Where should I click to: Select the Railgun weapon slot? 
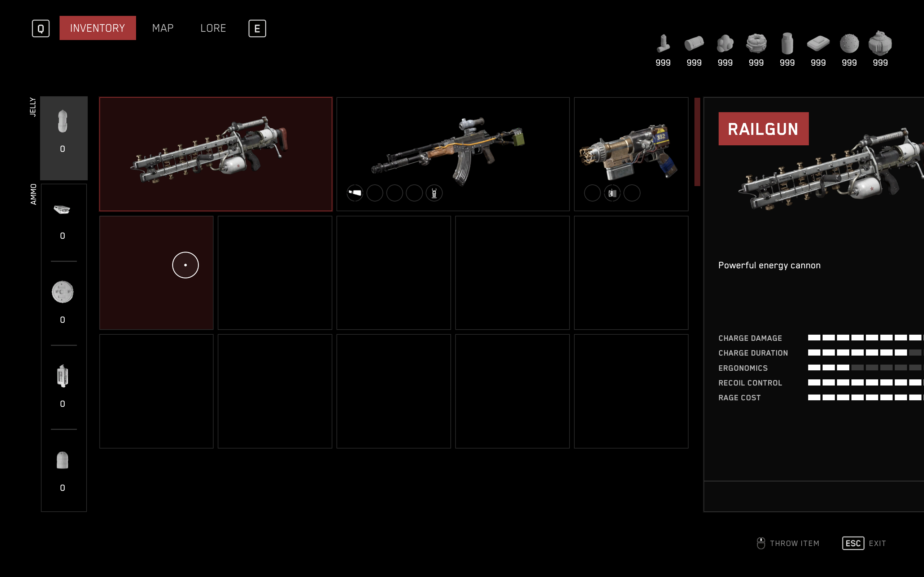coord(216,154)
